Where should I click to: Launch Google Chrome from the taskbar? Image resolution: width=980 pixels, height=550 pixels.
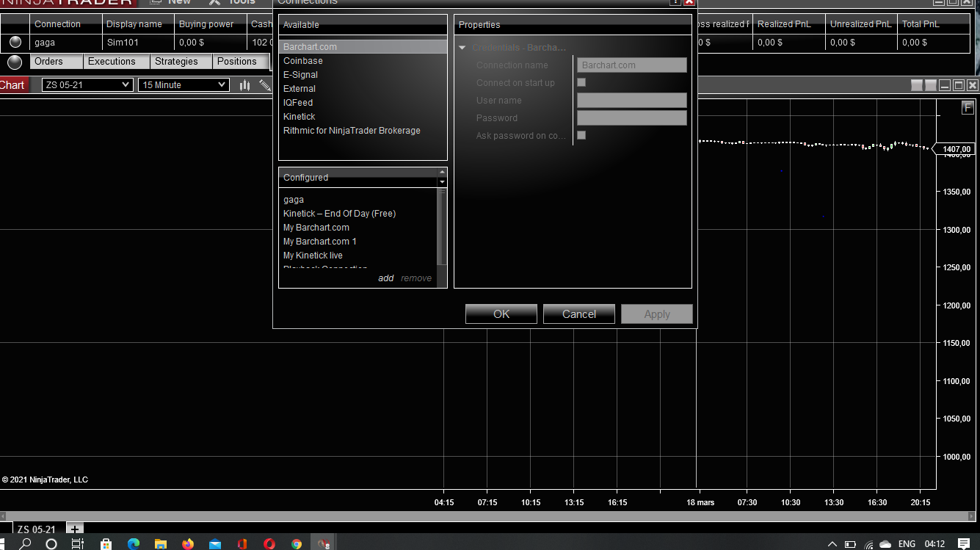[297, 544]
